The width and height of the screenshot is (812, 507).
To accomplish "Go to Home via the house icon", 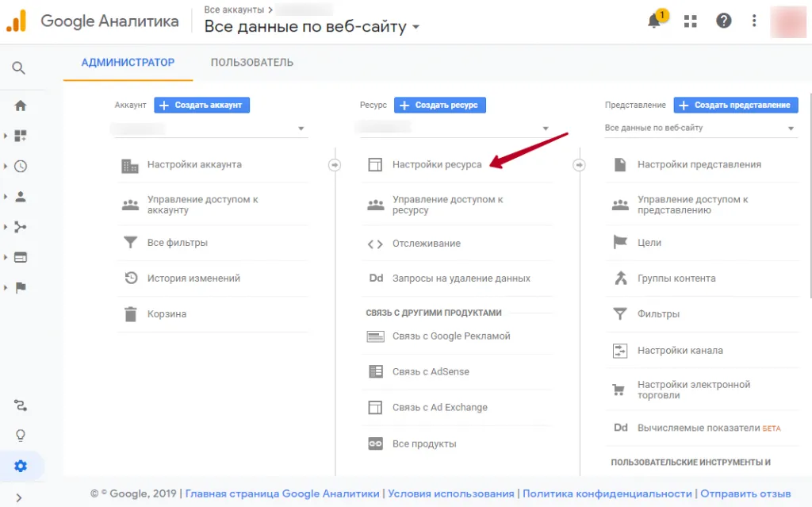I will [x=20, y=106].
